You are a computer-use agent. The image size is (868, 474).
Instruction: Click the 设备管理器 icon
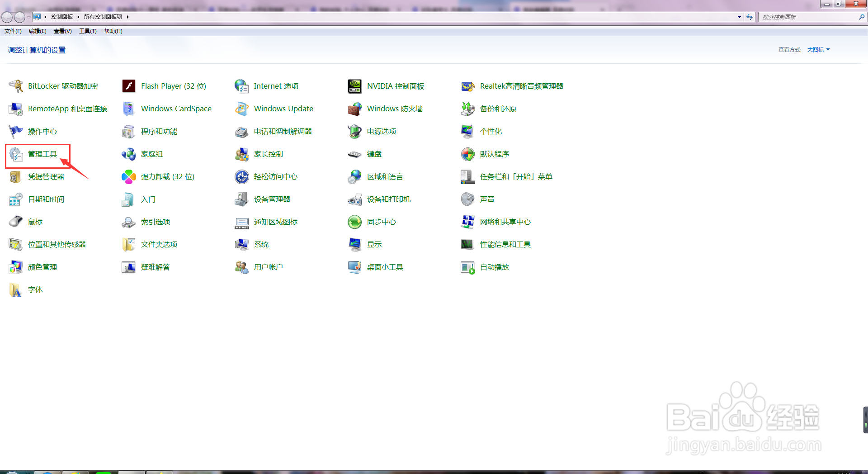(242, 199)
